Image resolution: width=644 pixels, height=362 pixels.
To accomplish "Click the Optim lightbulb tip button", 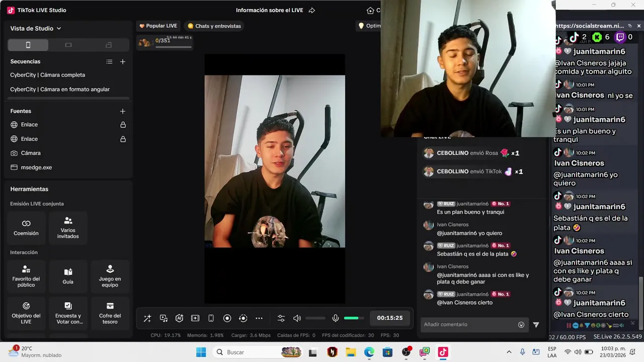I will pos(369,26).
